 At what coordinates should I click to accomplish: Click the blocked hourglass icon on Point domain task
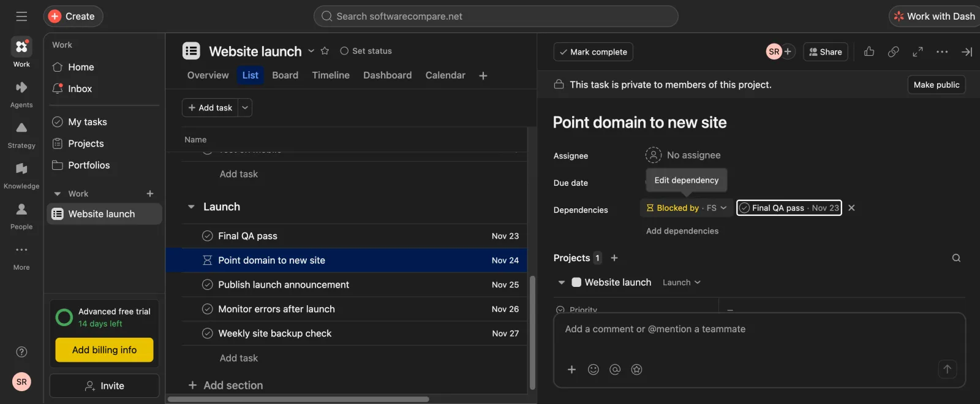click(208, 261)
